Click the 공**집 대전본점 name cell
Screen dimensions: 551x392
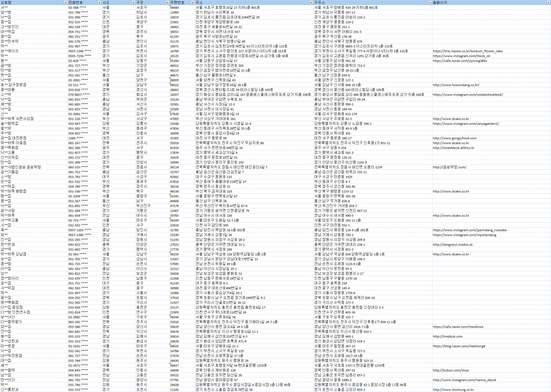pos(13,138)
